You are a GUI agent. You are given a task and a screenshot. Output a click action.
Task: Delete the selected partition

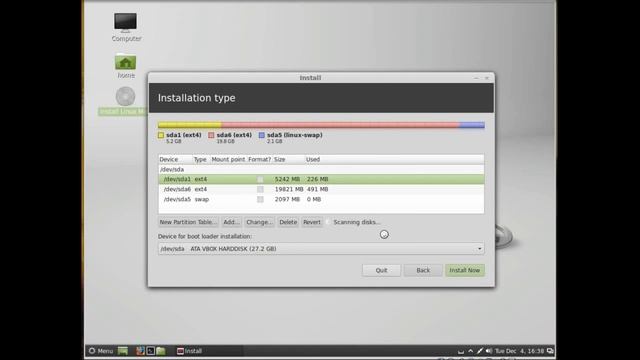288,222
